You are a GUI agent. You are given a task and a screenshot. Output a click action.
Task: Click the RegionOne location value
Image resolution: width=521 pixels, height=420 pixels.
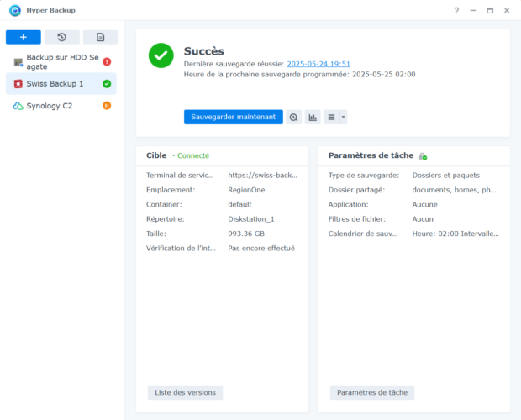point(246,190)
